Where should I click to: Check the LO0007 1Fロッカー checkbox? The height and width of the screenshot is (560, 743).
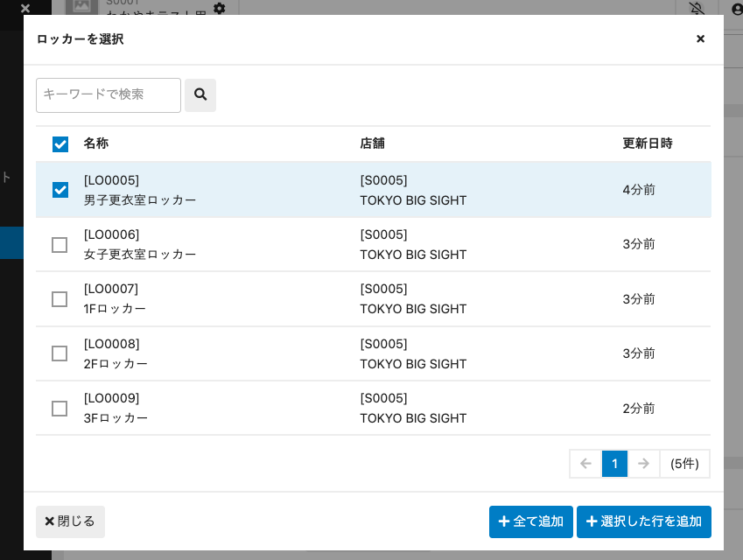coord(60,299)
